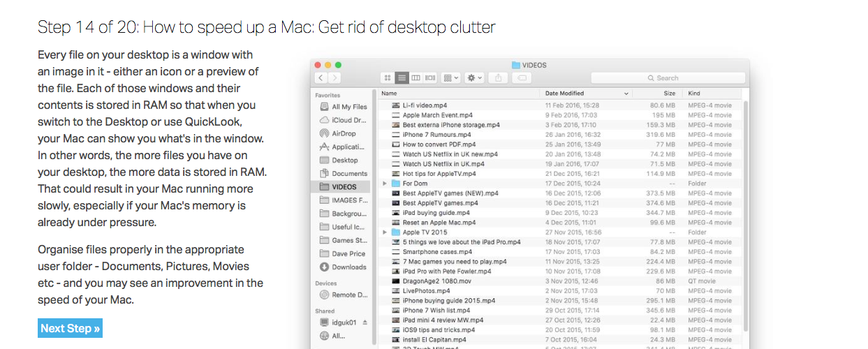Select Remote Disc under Devices
Screen dimensions: 868x349
344,295
